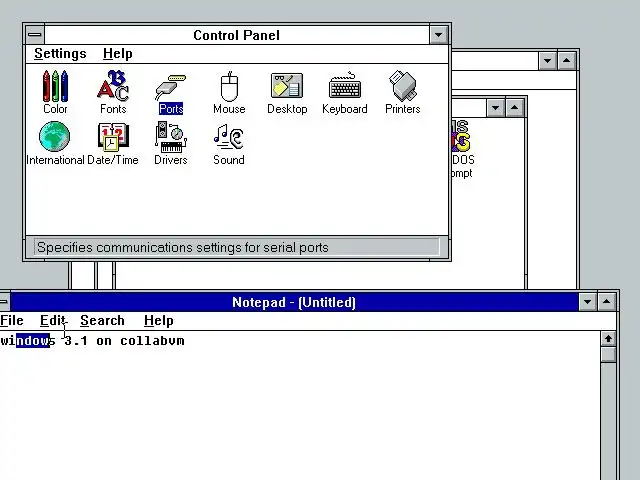
Task: Minimize the Program Manager window behind Control Panel
Action: 547,61
